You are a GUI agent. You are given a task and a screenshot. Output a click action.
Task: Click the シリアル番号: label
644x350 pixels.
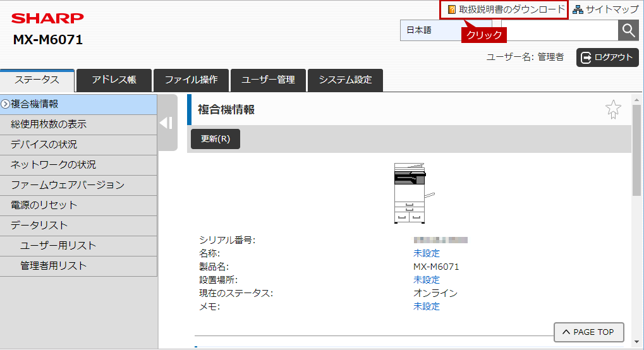coord(227,240)
